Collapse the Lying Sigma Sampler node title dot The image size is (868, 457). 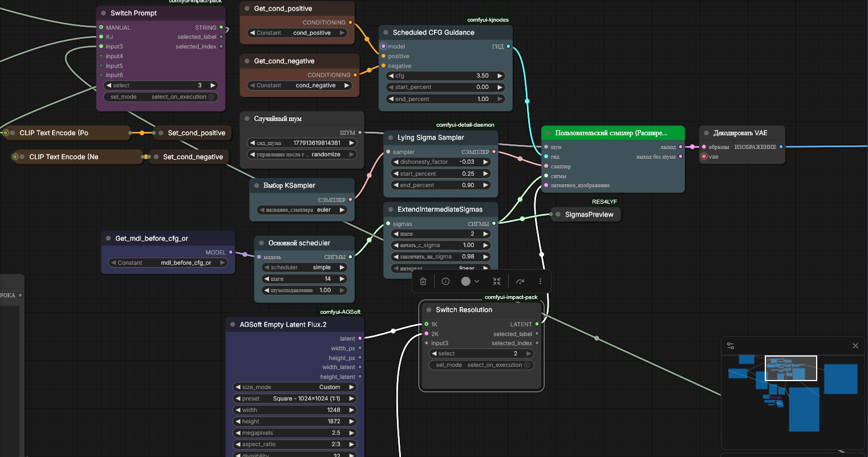point(390,137)
